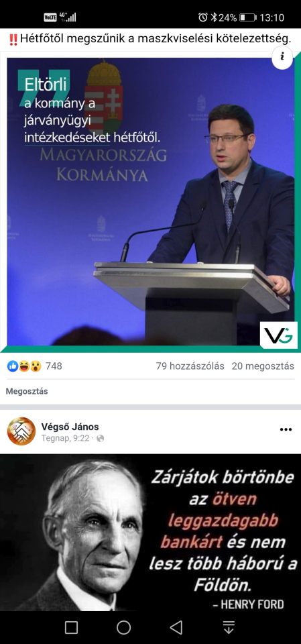View 79 hozzászólás comments
The image size is (301, 644).
coord(190,366)
